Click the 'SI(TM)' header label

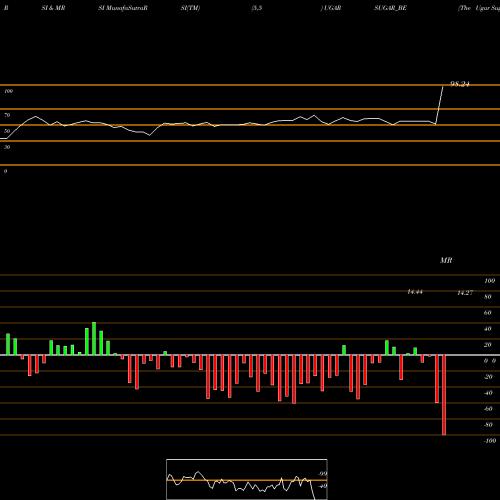click(x=190, y=8)
